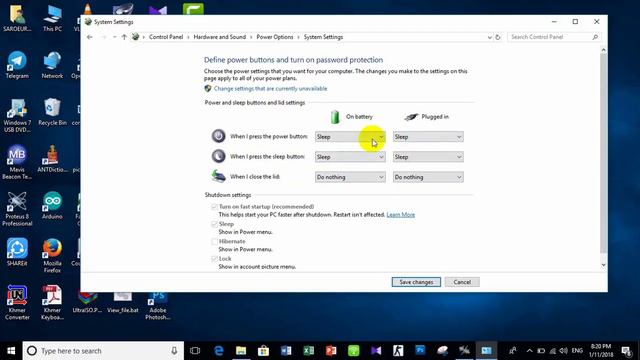Go to Control Panel breadcrumb
Viewport: 640px width, 360px height.
tap(166, 37)
